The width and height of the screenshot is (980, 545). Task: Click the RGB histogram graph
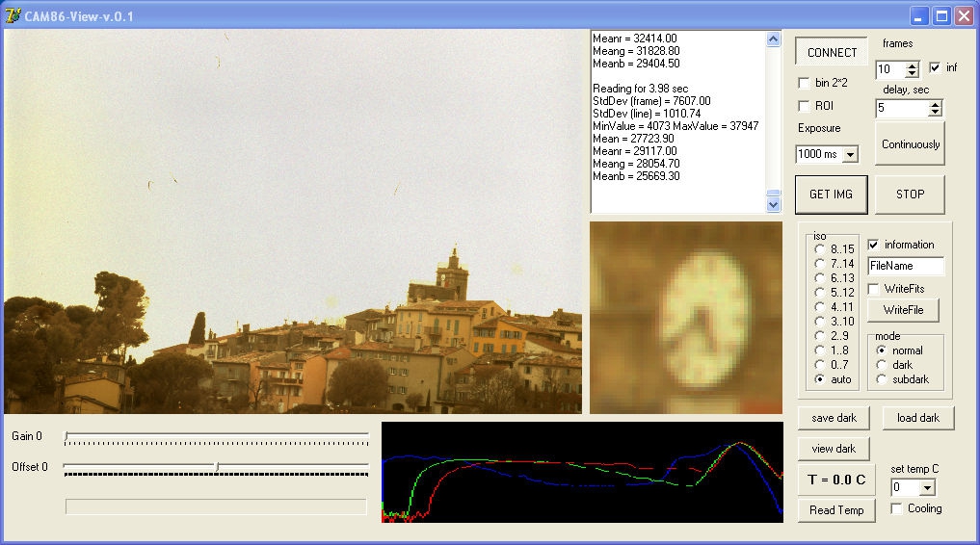(582, 472)
